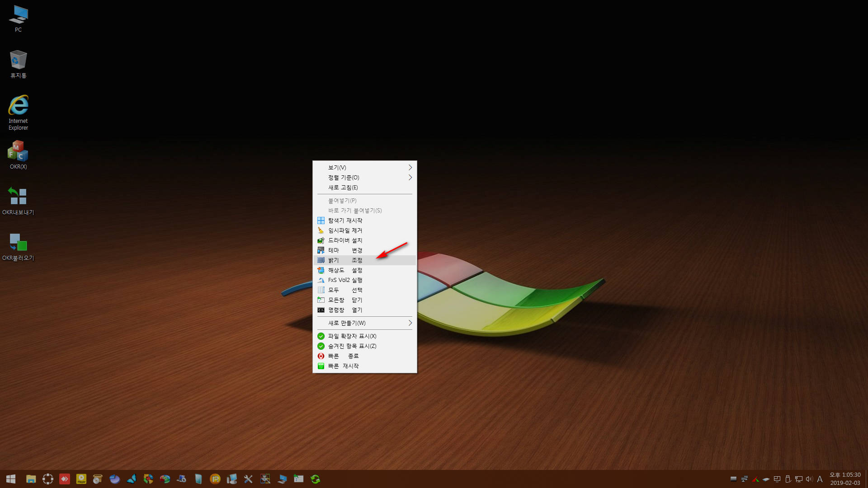This screenshot has width=868, height=488.
Task: Select the highlighted 밝기 조정 entry
Action: tap(364, 260)
